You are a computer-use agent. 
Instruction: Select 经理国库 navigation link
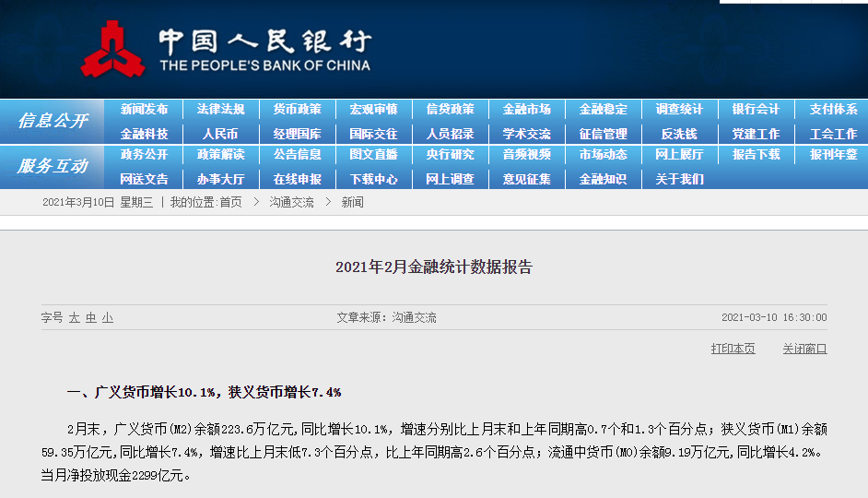[298, 134]
